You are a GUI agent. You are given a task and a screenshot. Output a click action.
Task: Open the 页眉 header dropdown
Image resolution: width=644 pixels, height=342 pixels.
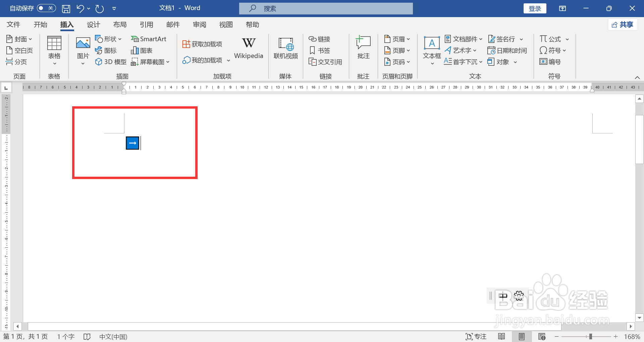click(x=397, y=39)
